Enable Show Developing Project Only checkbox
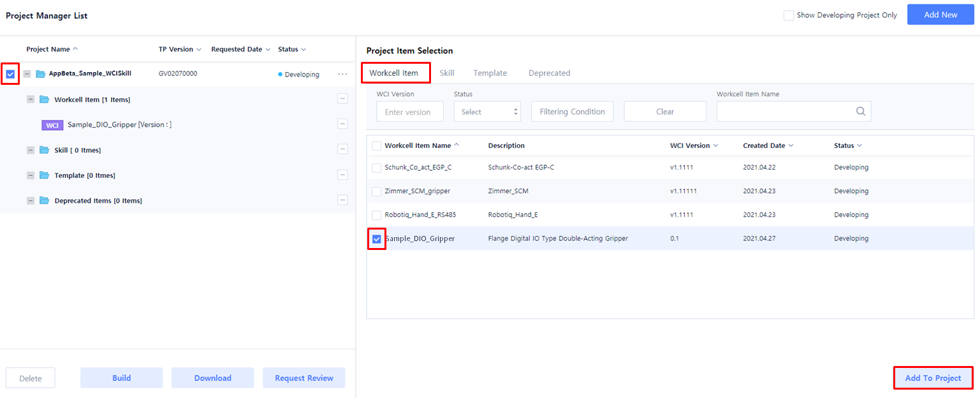This screenshot has width=980, height=403. coord(789,15)
